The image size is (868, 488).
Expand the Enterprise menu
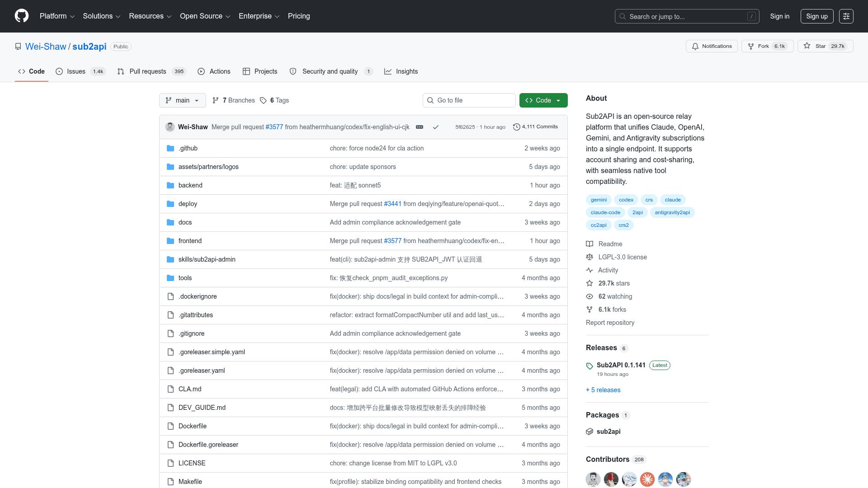(x=259, y=16)
